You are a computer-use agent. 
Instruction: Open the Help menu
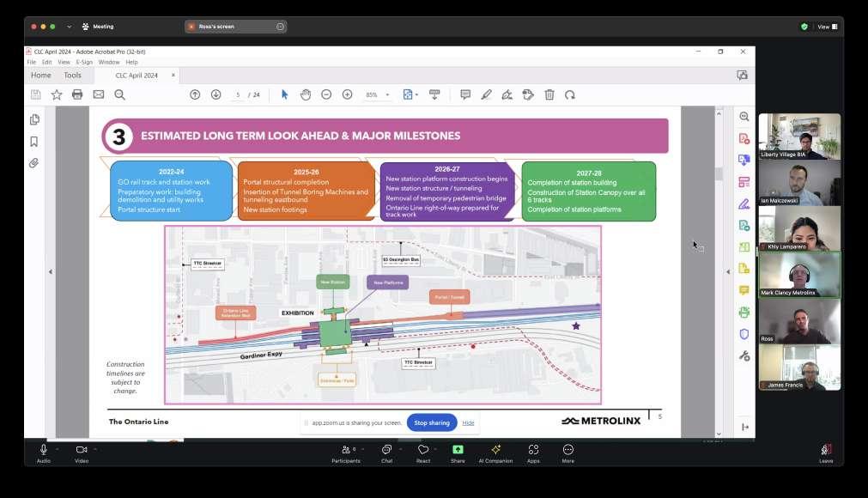131,62
